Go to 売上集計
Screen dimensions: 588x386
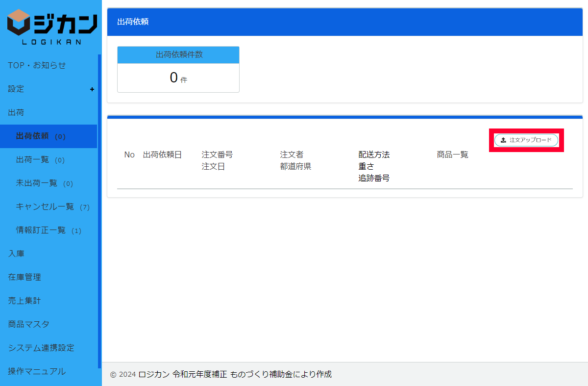coord(24,301)
